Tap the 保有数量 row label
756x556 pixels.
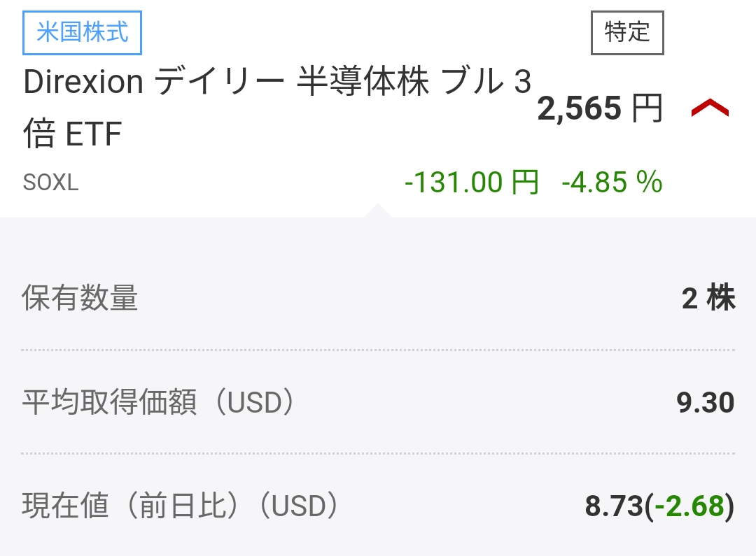80,299
